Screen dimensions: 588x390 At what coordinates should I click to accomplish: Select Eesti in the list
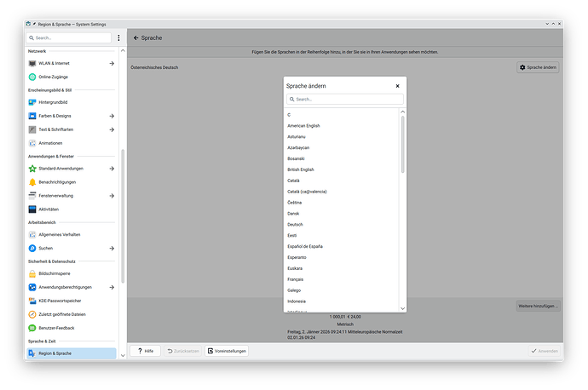point(342,236)
